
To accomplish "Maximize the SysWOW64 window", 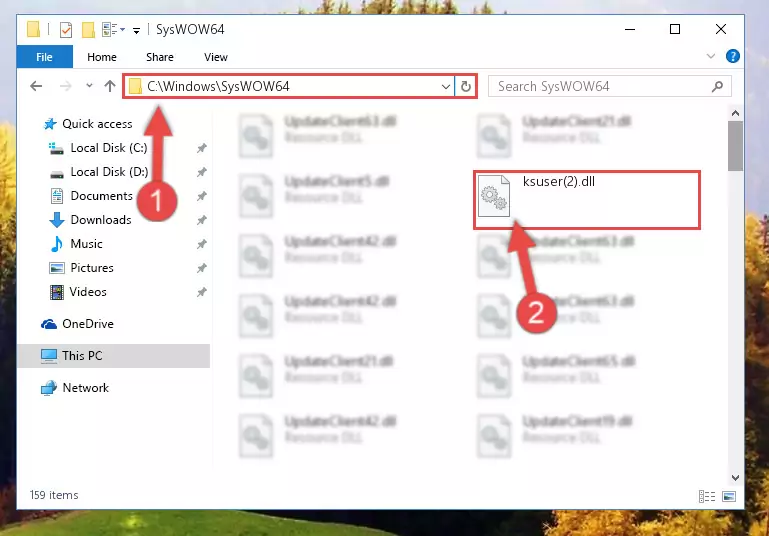I will [x=675, y=29].
